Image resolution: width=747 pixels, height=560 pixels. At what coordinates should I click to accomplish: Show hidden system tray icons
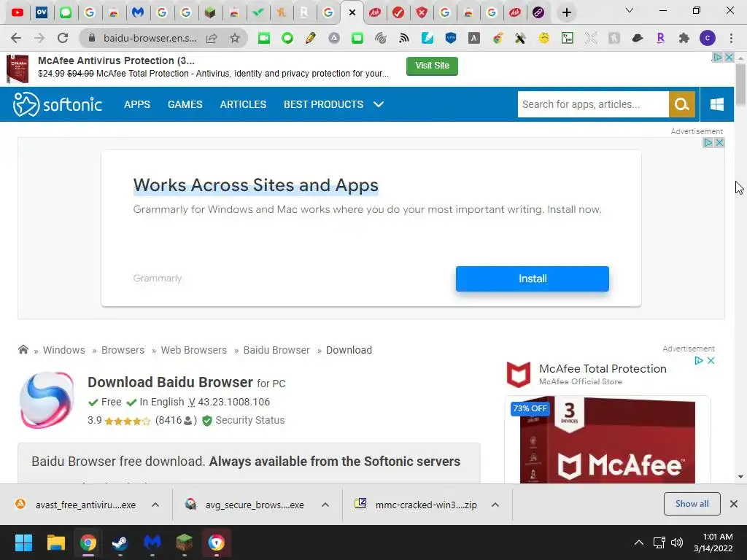(639, 542)
